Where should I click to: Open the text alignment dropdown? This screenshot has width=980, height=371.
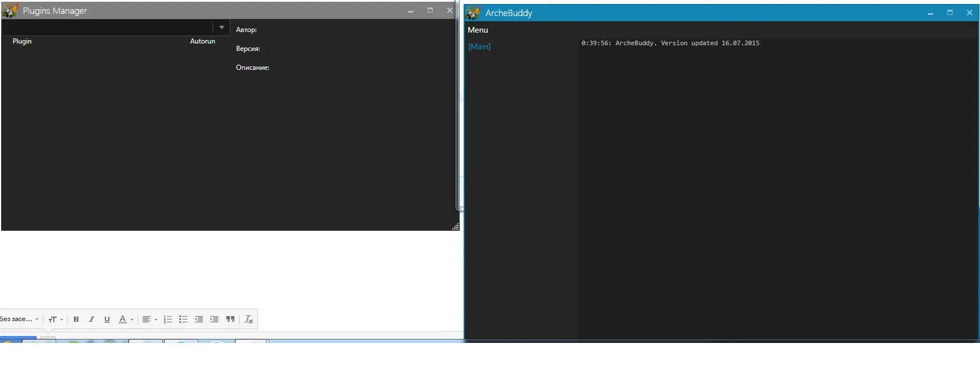click(150, 319)
